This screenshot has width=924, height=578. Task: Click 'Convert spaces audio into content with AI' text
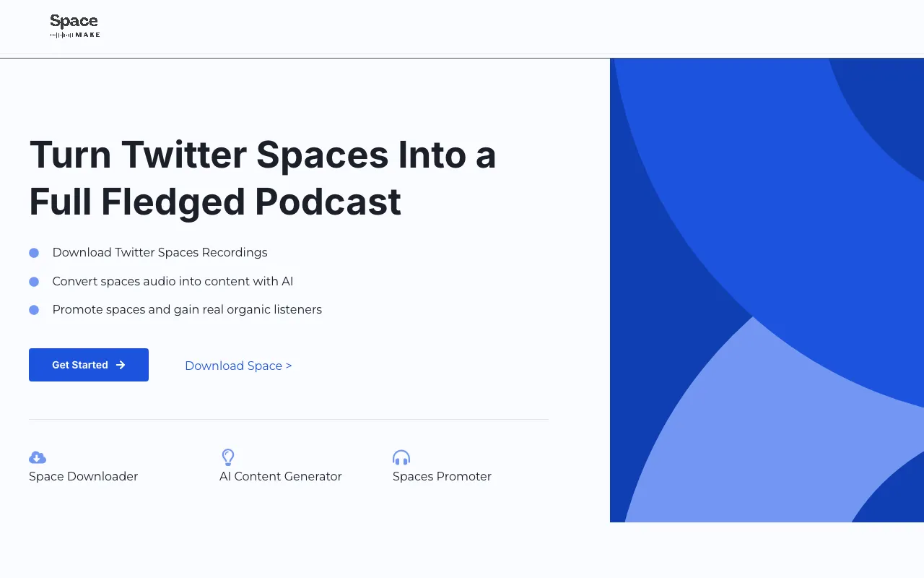click(173, 281)
